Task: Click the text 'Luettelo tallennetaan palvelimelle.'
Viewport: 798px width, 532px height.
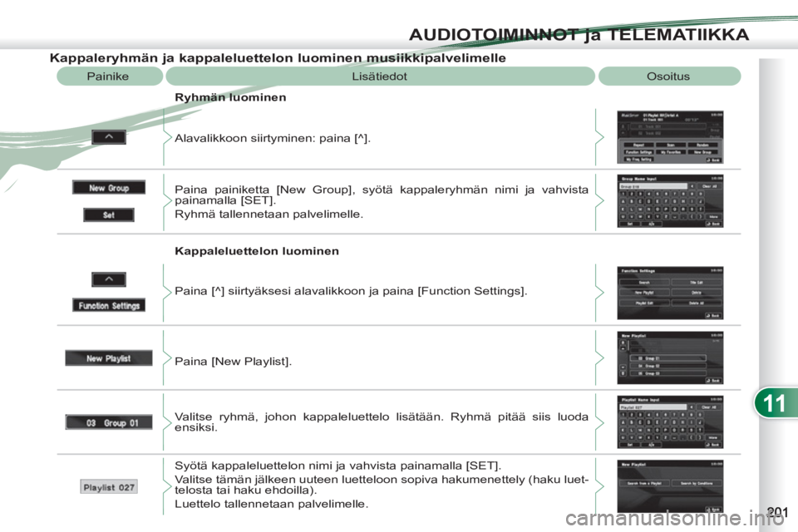Action: click(x=271, y=504)
